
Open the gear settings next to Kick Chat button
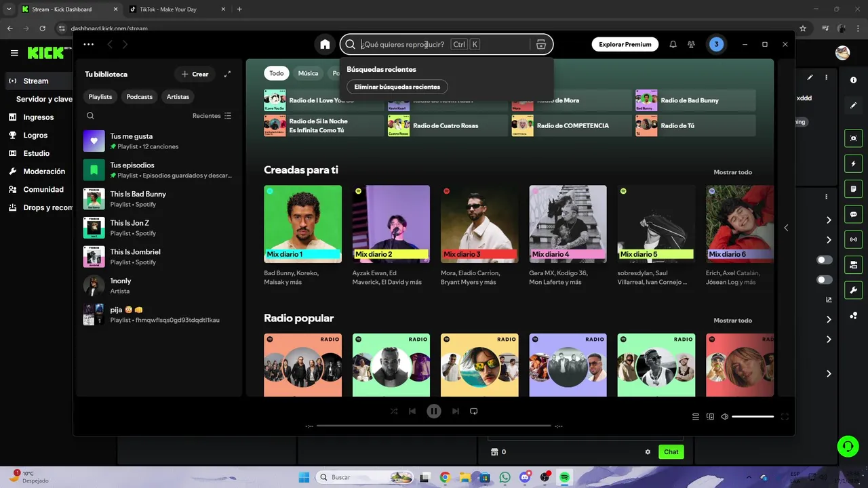[x=648, y=452]
